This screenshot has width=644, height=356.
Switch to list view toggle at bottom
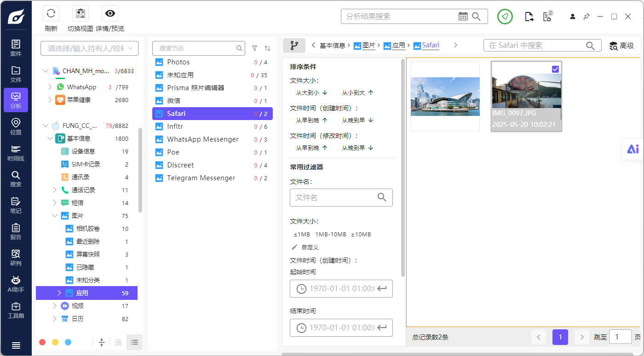[x=134, y=342]
